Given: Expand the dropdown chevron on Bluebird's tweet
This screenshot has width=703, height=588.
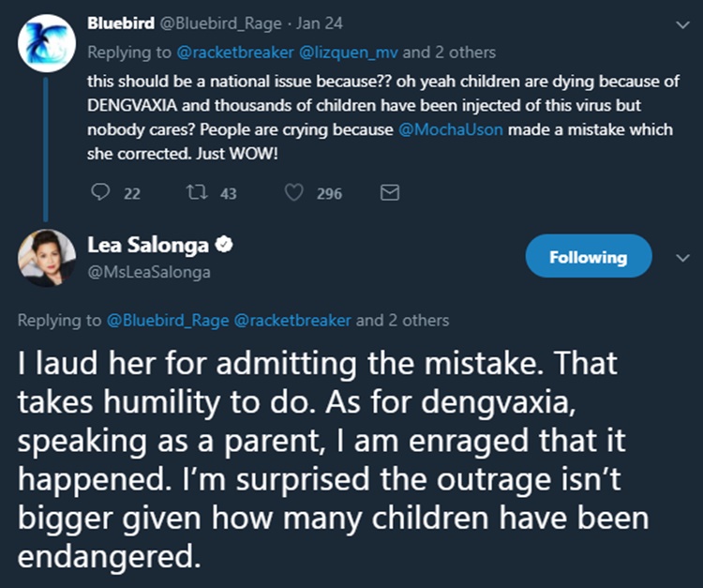Looking at the screenshot, I should 681,25.
